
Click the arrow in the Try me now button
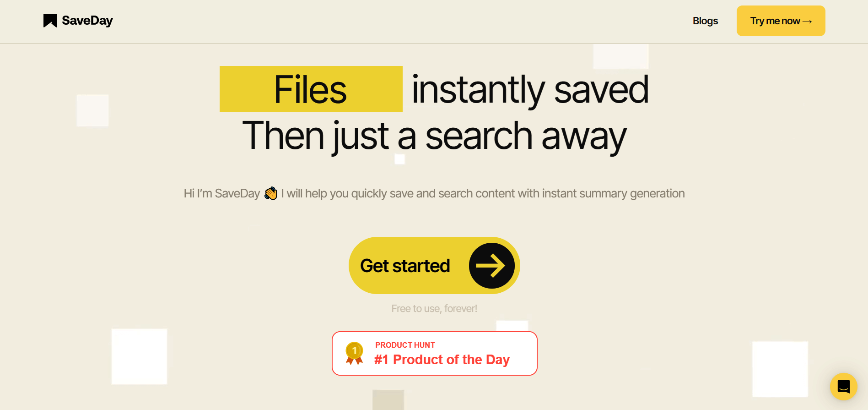[x=807, y=21]
